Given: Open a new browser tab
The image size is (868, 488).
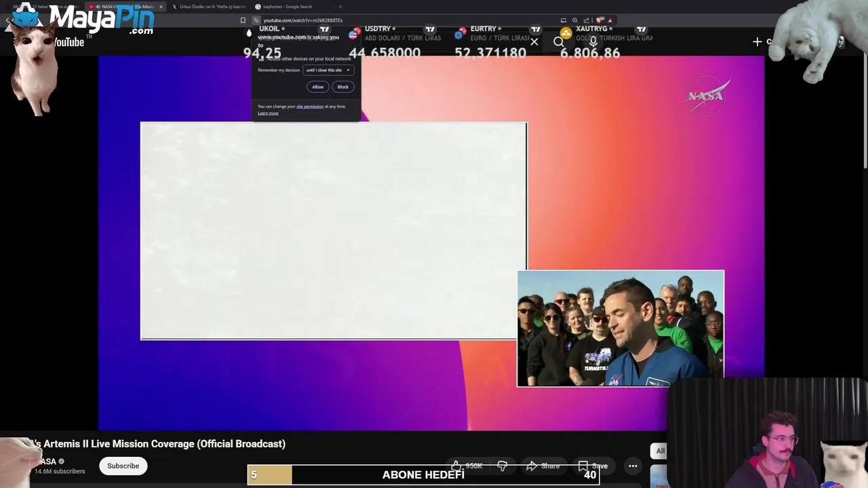Looking at the screenshot, I should pyautogui.click(x=340, y=7).
